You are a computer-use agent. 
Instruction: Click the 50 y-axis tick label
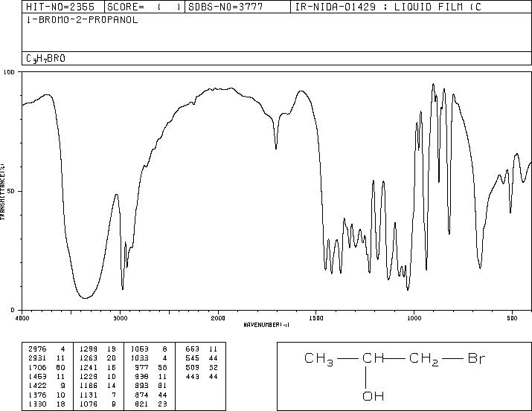click(11, 191)
